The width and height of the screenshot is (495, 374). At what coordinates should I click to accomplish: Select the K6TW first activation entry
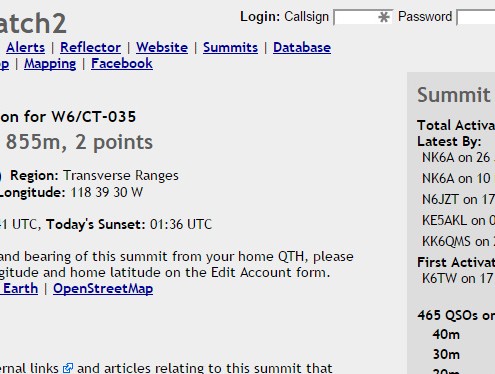point(458,278)
